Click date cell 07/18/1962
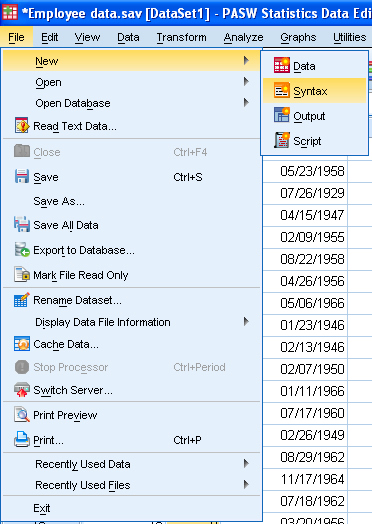 305,501
